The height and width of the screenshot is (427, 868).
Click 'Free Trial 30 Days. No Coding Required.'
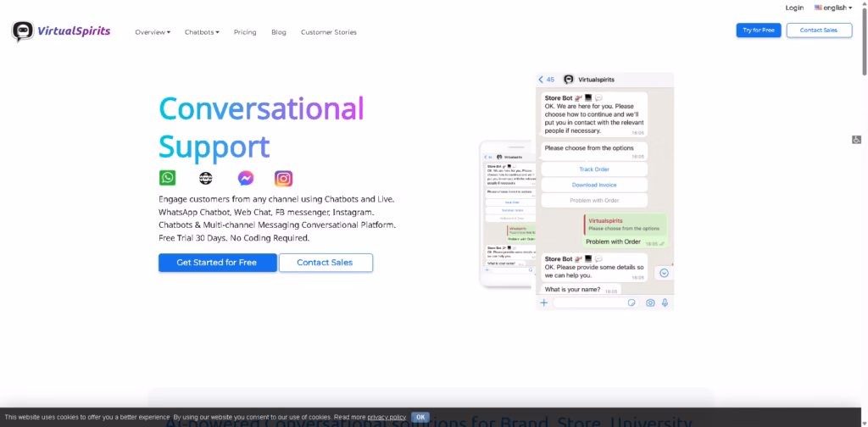(234, 238)
